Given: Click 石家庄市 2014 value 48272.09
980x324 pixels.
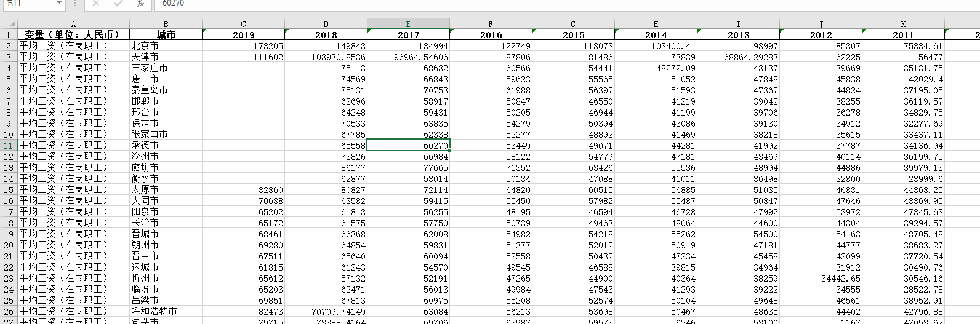Looking at the screenshot, I should pyautogui.click(x=656, y=68).
